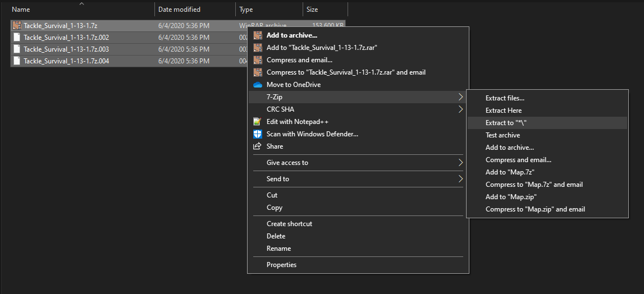Viewport: 644px width, 294px height.
Task: Expand the CRC SHA submenu arrow
Action: pos(460,109)
